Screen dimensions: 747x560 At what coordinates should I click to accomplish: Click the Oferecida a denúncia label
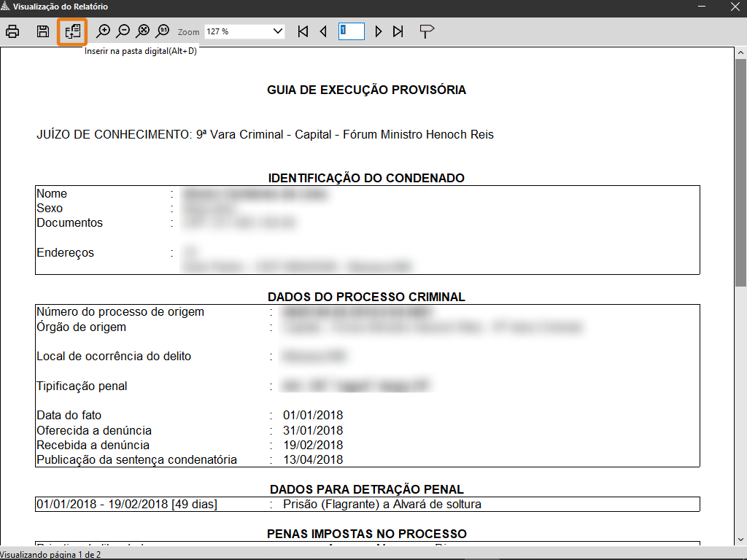94,430
